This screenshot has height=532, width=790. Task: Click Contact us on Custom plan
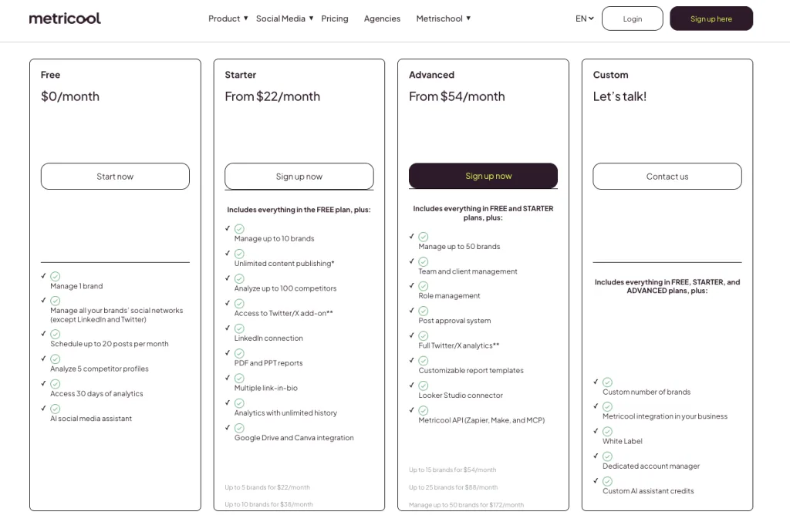click(x=667, y=176)
